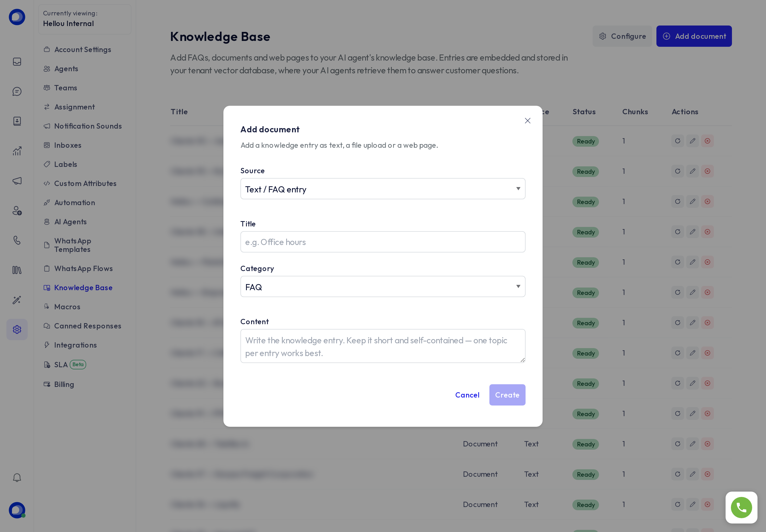Click Currently viewing Hellou Internal selector
The width and height of the screenshot is (766, 532).
[x=85, y=19]
